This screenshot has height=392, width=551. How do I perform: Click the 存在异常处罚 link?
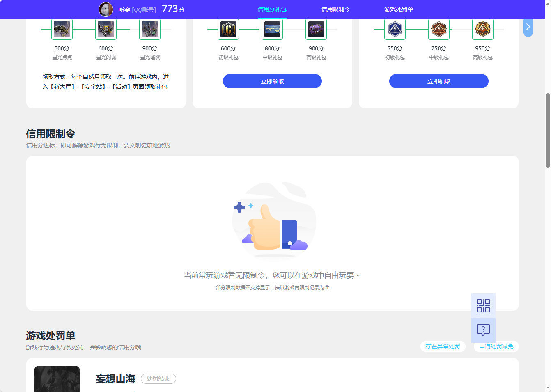[443, 346]
